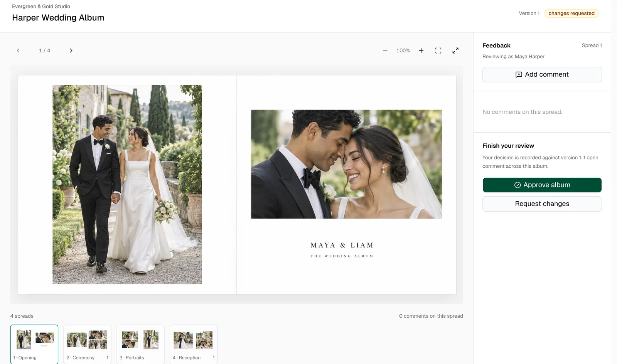Click Request changes button
The height and width of the screenshot is (364, 617).
(x=542, y=204)
